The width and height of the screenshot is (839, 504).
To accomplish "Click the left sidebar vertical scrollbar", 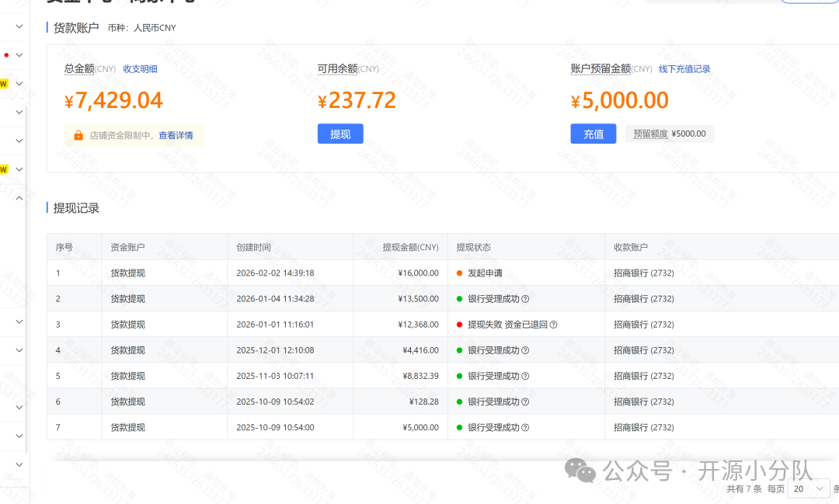I will coord(26,278).
